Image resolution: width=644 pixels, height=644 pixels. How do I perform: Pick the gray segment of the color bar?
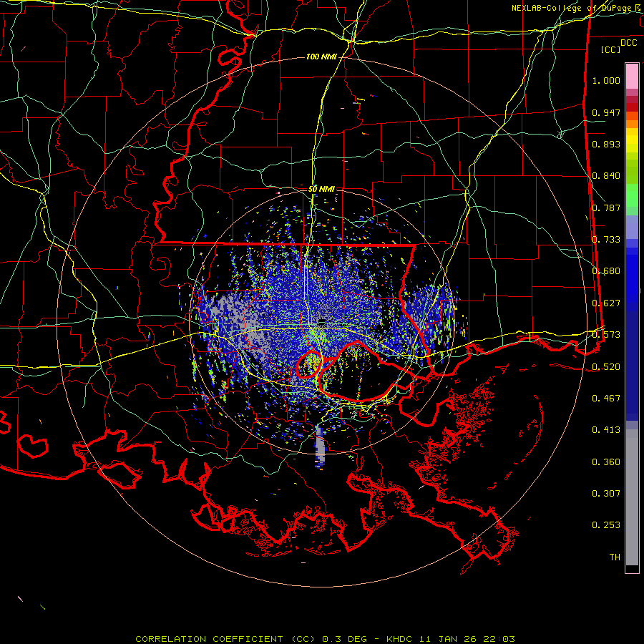[x=632, y=497]
